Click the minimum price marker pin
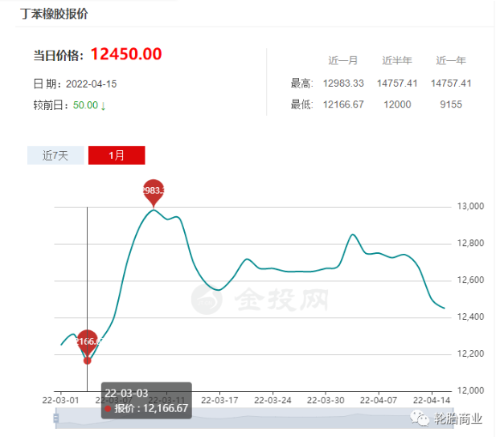Screen dimensions: 504x437 tap(87, 344)
